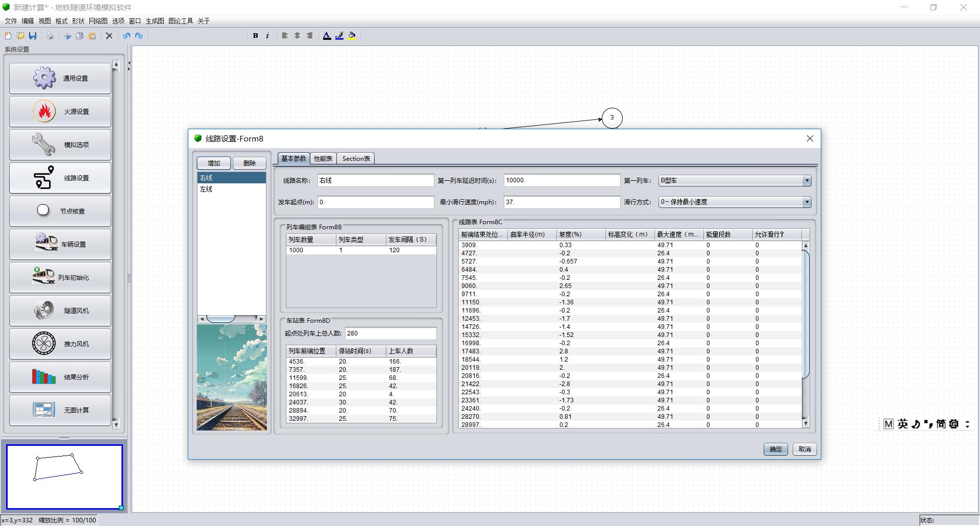Select 右线 in the route list
The image size is (980, 526).
[x=232, y=178]
